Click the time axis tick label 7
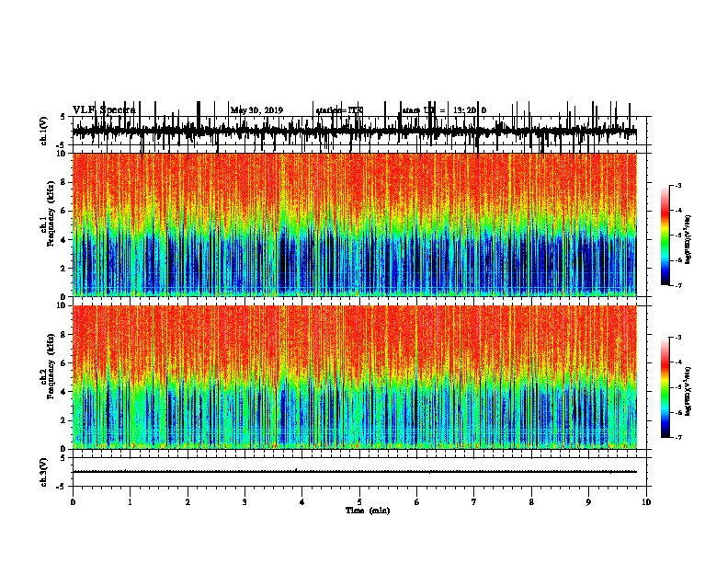This screenshot has height=563, width=728. (474, 502)
